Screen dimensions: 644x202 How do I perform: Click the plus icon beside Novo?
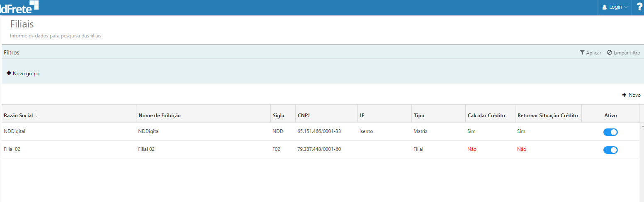tap(624, 95)
